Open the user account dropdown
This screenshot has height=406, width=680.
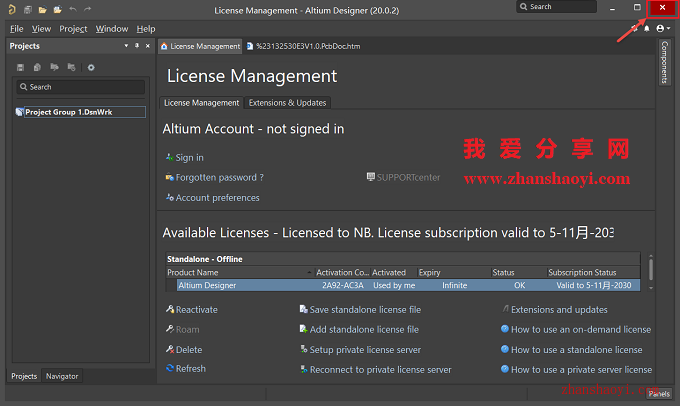pos(663,29)
